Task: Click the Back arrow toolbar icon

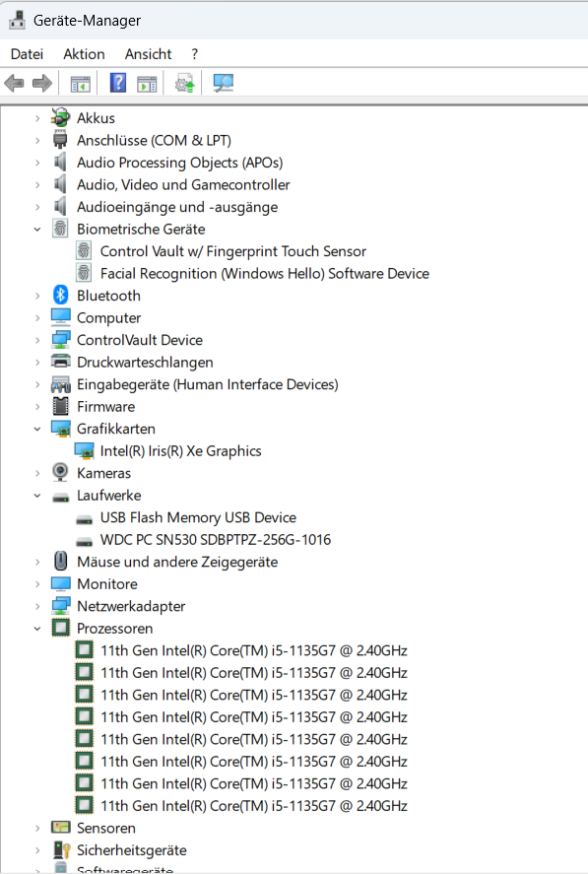Action: pyautogui.click(x=14, y=84)
